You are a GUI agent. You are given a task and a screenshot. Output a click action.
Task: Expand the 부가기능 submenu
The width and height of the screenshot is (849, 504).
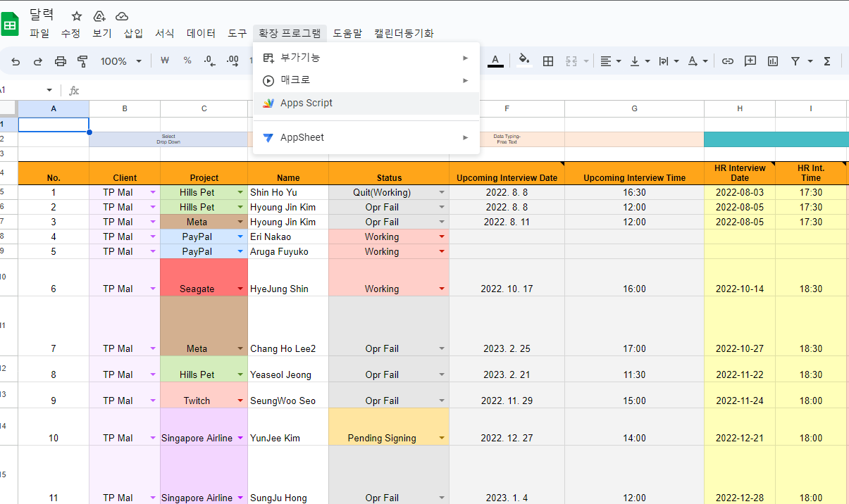click(366, 58)
